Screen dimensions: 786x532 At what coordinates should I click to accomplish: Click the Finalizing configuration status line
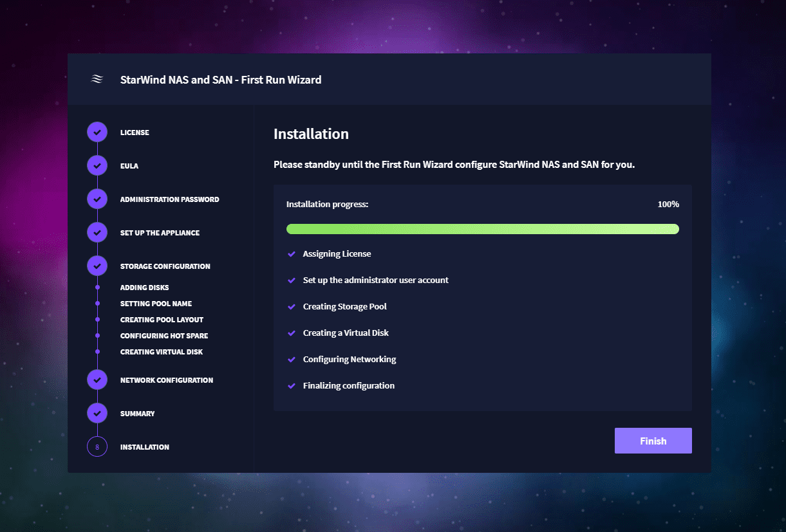click(x=348, y=386)
